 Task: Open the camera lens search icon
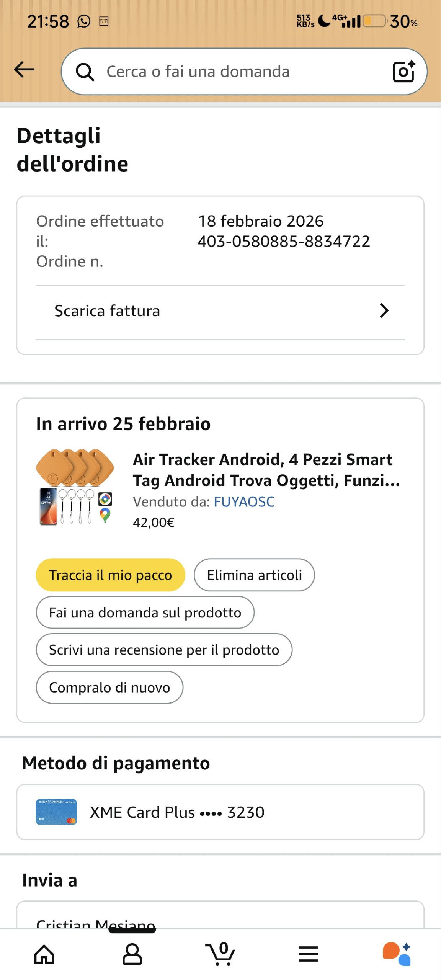point(404,72)
